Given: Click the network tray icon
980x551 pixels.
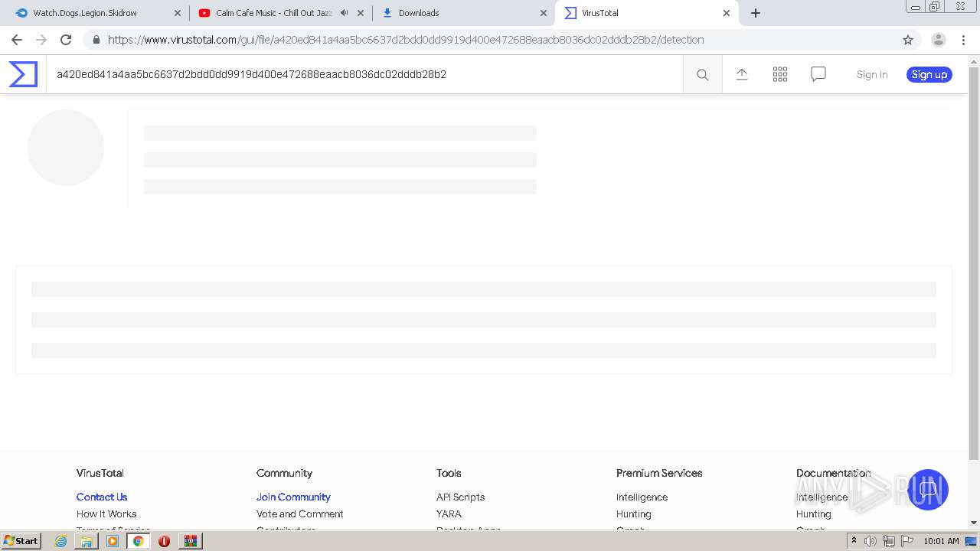Looking at the screenshot, I should pos(889,541).
